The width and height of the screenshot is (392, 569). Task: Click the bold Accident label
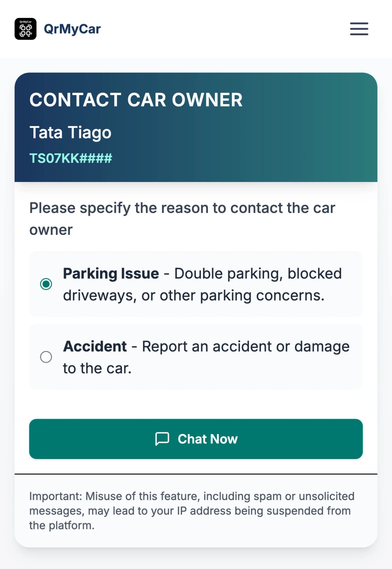(x=95, y=346)
